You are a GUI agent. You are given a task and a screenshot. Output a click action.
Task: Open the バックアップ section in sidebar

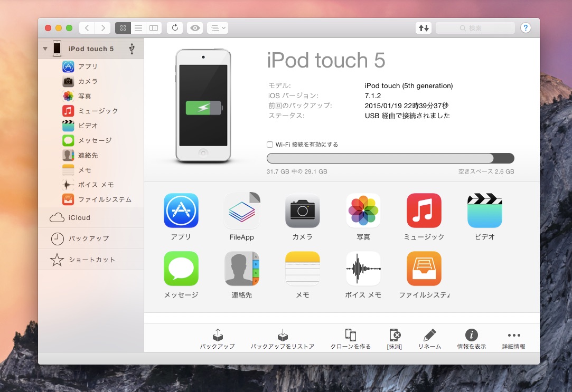(x=91, y=238)
